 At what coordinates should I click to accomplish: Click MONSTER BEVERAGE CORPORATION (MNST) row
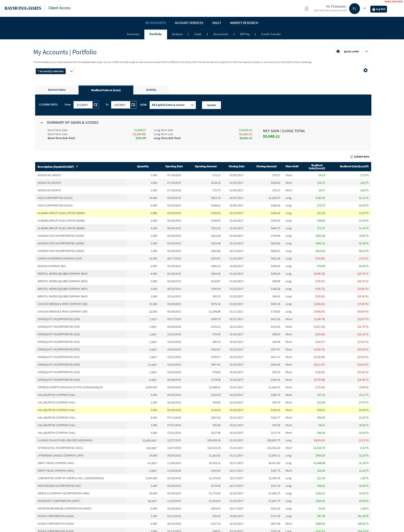click(x=203, y=509)
